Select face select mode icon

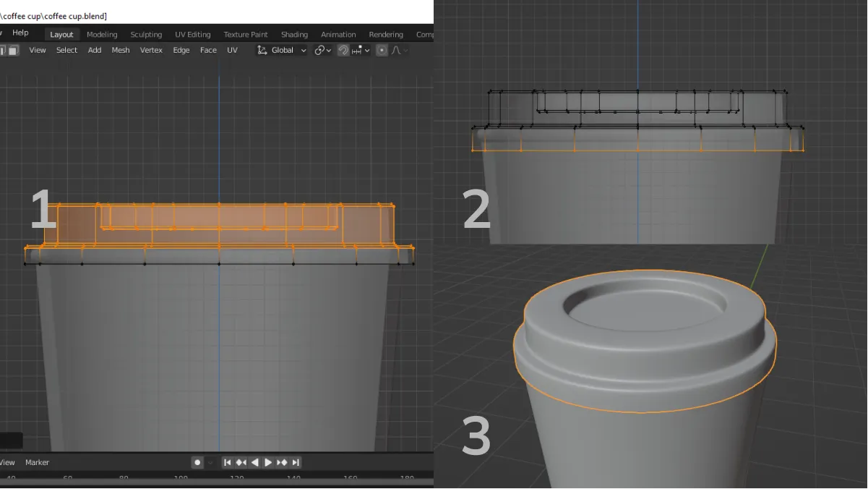[13, 51]
